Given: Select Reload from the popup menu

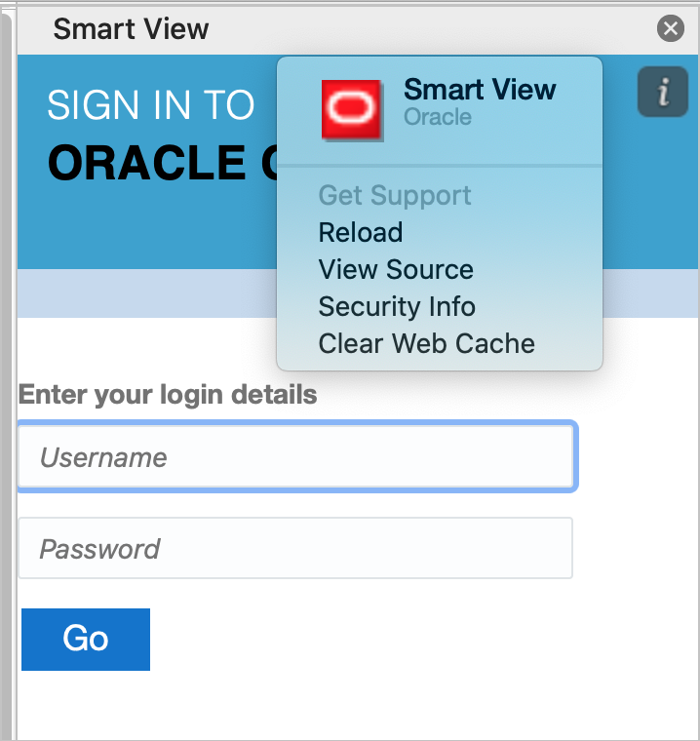Looking at the screenshot, I should pos(360,233).
